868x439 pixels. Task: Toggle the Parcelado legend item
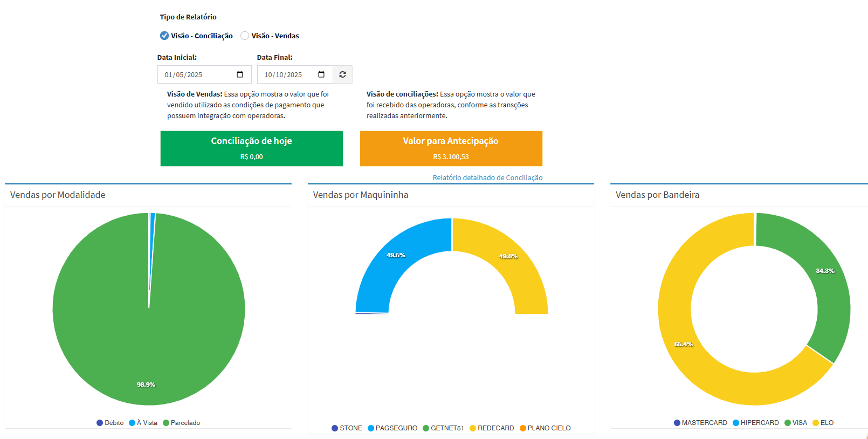pyautogui.click(x=182, y=423)
